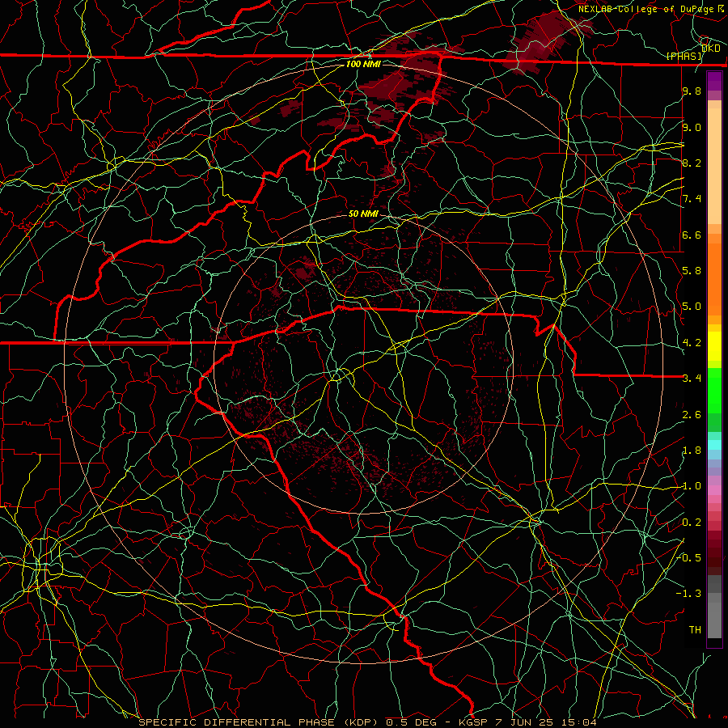The height and width of the screenshot is (728, 728).
Task: Click the "[PHAS]" units label
Action: [x=684, y=57]
